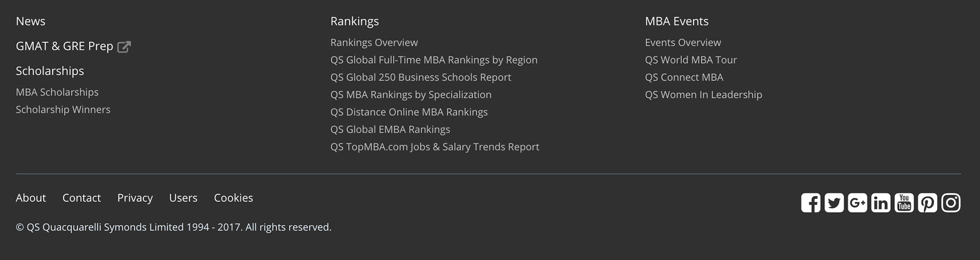Select the Rankings footer heading
This screenshot has width=980, height=260.
(x=354, y=21)
